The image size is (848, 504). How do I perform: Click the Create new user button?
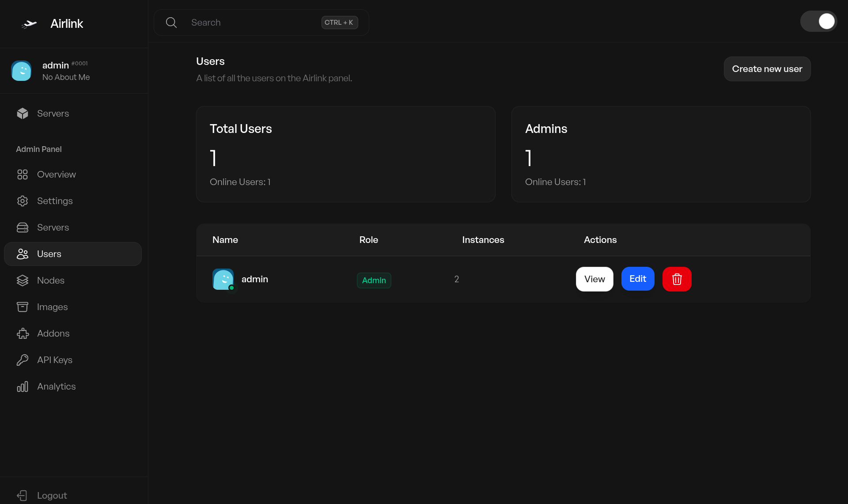click(x=767, y=69)
